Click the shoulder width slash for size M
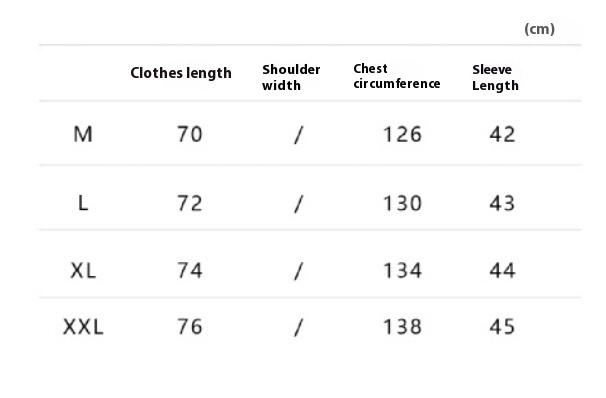 coord(299,135)
